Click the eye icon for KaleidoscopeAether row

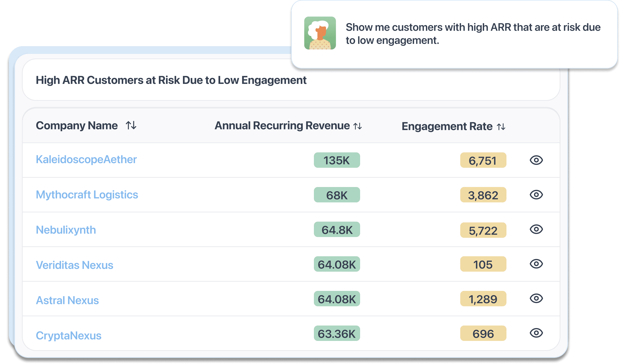point(536,160)
